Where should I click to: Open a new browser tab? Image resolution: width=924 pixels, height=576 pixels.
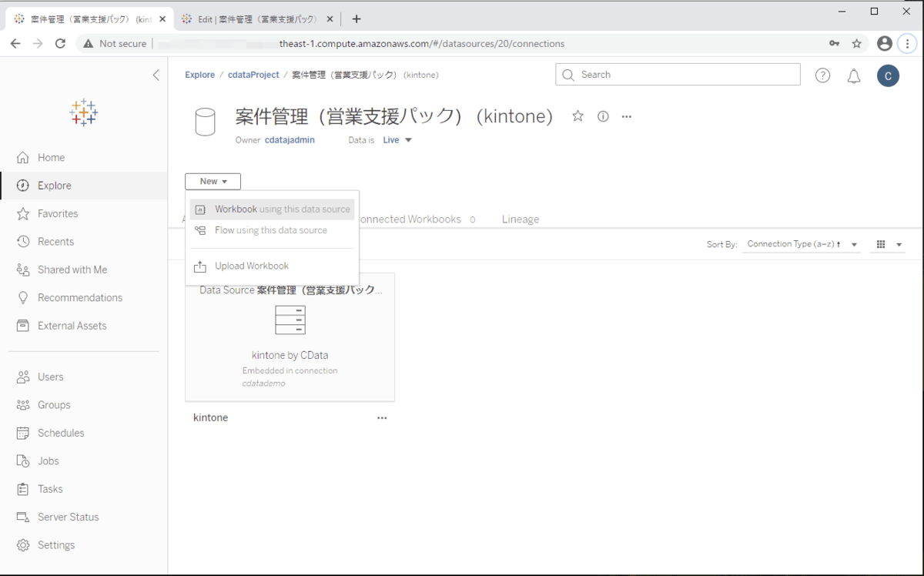pos(356,19)
